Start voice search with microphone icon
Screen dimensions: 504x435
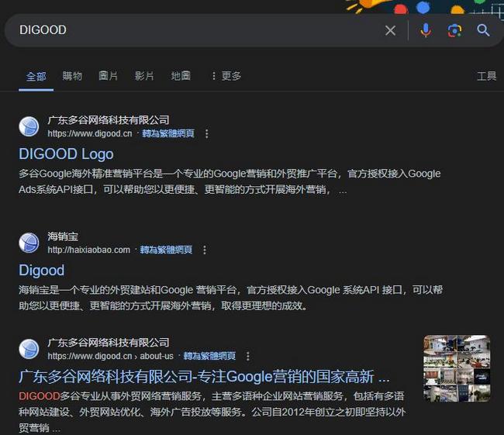(x=426, y=30)
